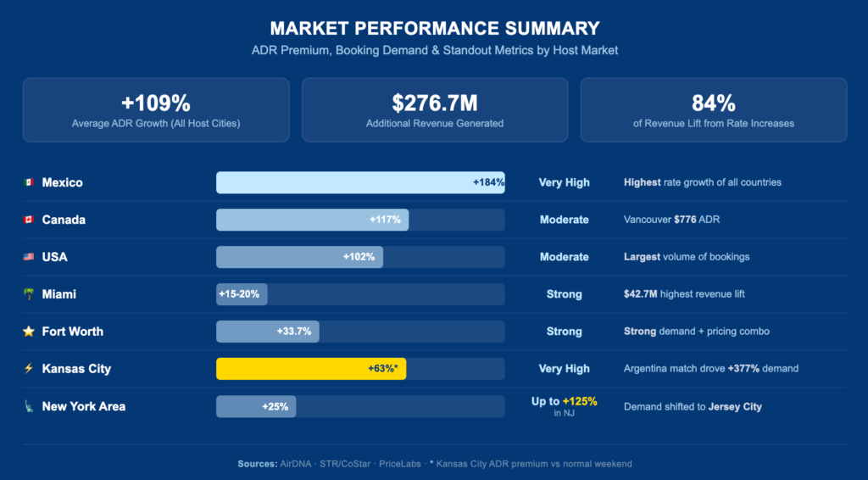The height and width of the screenshot is (480, 868).
Task: Click Strong demand in Fort Worth row
Action: (564, 332)
